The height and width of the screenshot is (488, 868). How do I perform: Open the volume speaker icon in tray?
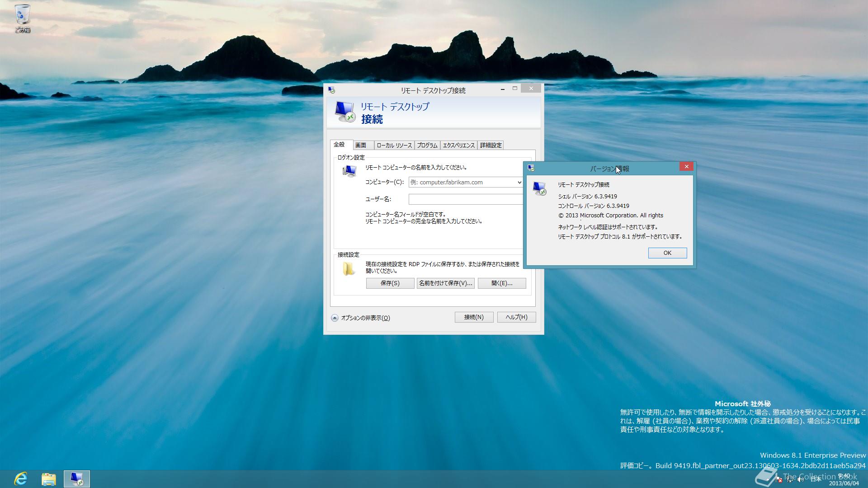[x=801, y=479]
